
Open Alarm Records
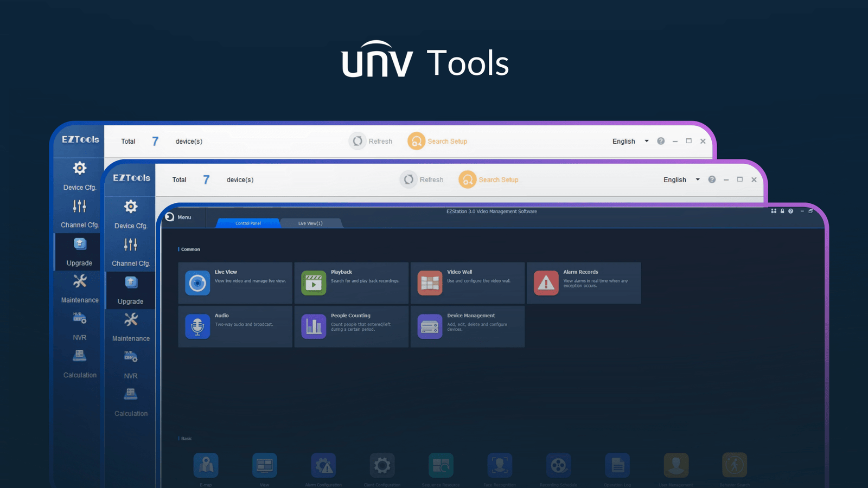[584, 282]
